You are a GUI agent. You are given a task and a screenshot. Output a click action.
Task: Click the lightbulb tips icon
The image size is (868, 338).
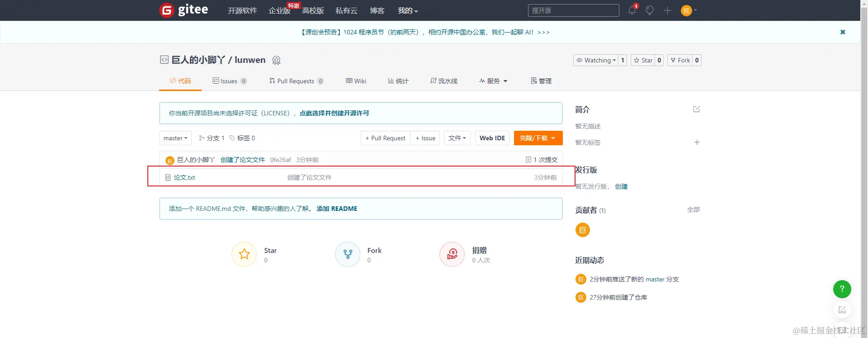[650, 10]
